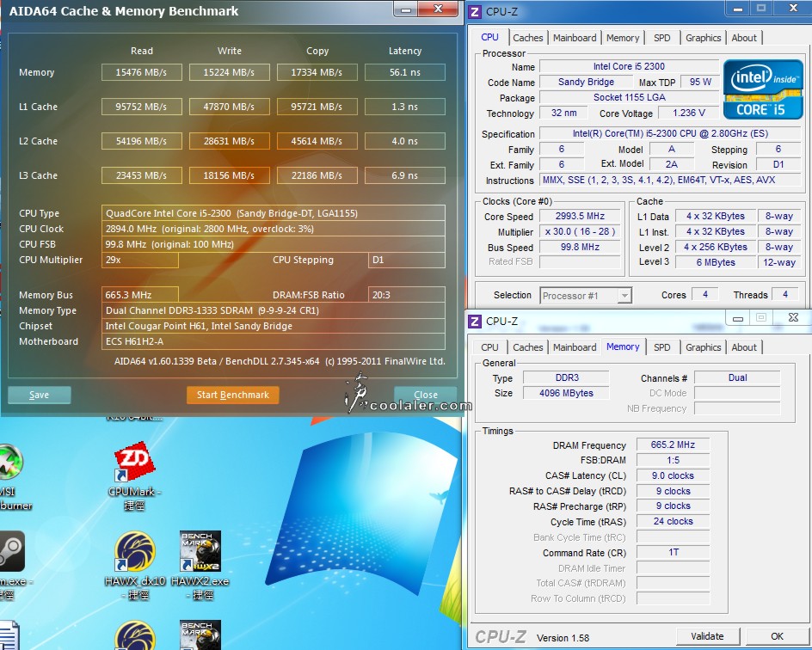Open the bottom Benchmark HAWX2 icon

click(x=200, y=635)
